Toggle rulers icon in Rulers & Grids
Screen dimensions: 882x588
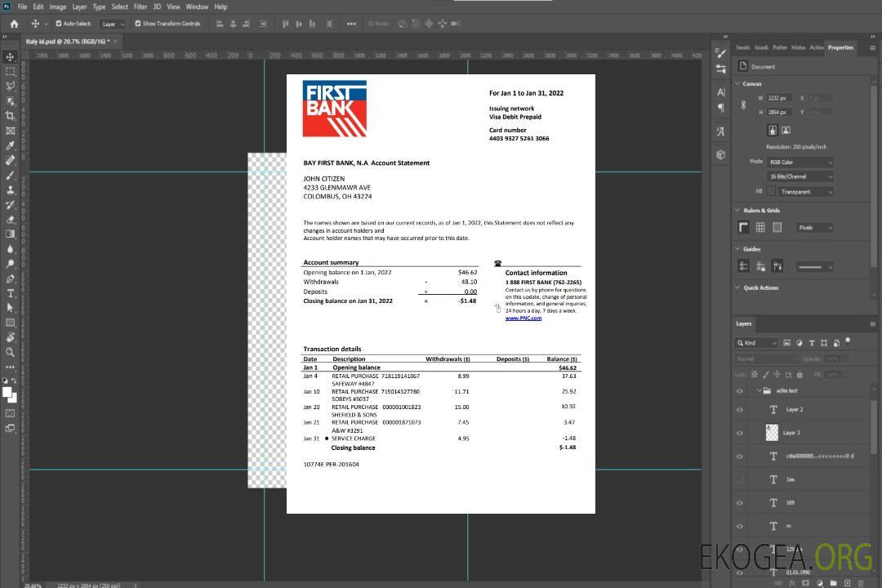click(744, 227)
